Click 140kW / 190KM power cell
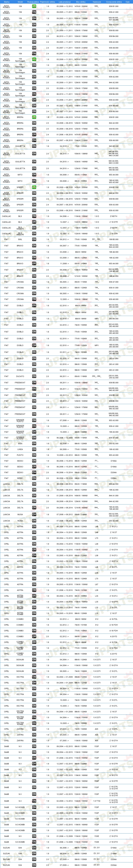Viewport: 133px width, 868px height. click(x=81, y=496)
